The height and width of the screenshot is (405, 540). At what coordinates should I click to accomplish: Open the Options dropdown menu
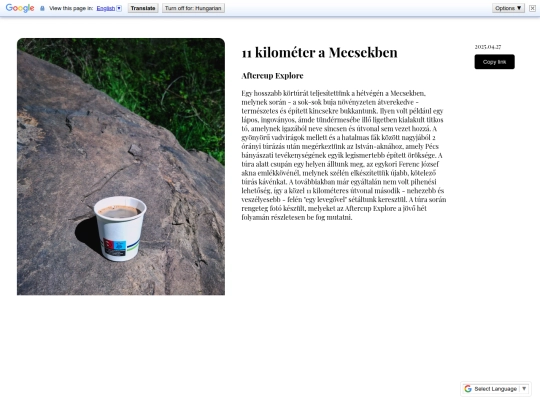508,8
